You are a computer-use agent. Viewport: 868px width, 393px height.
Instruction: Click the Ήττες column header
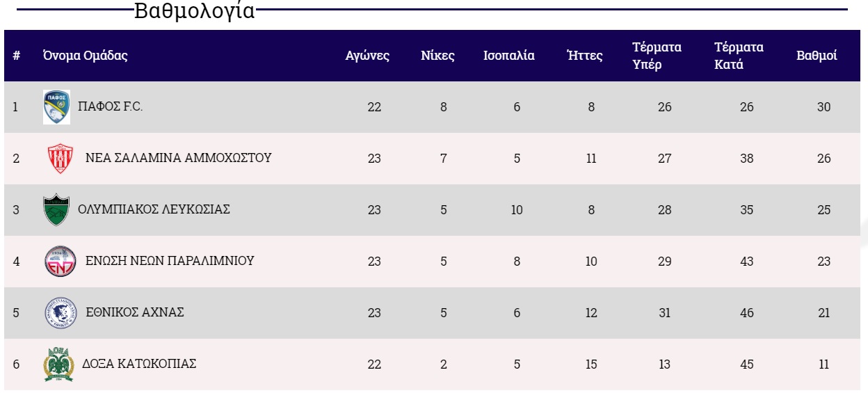coord(584,56)
